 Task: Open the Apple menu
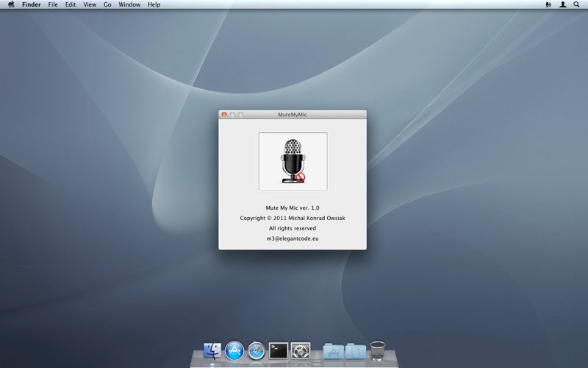pyautogui.click(x=11, y=4)
